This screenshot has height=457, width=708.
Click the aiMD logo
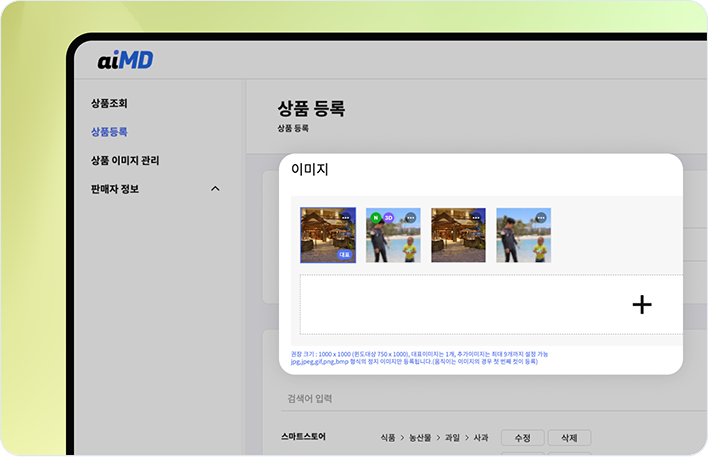[126, 60]
